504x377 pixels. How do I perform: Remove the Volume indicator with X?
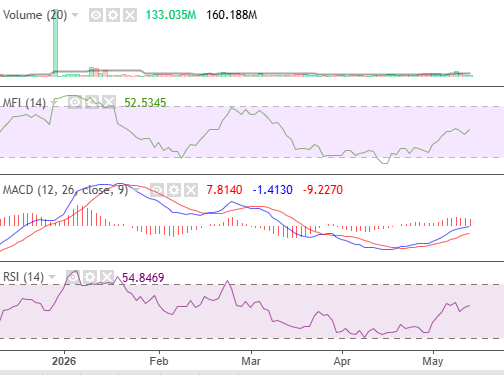click(130, 15)
